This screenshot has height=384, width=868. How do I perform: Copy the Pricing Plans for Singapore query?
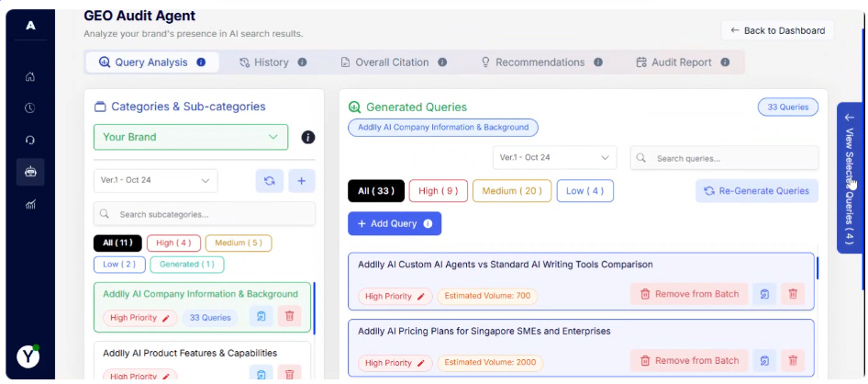pyautogui.click(x=764, y=361)
